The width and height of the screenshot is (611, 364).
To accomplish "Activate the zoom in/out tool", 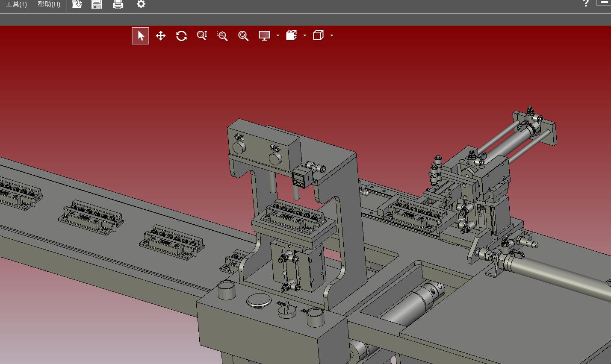I will click(202, 35).
